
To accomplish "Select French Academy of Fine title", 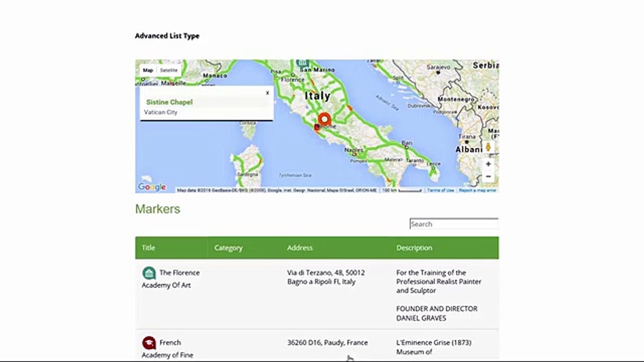I will tap(168, 349).
